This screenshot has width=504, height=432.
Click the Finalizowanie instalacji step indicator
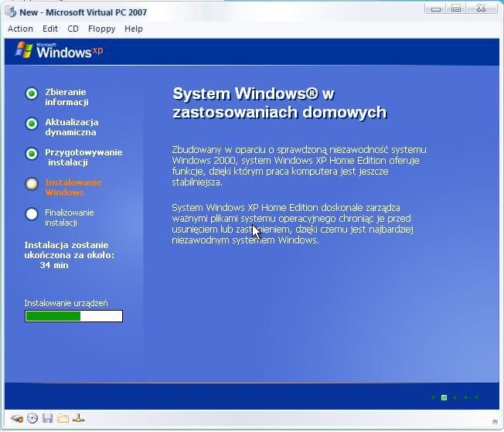(32, 214)
